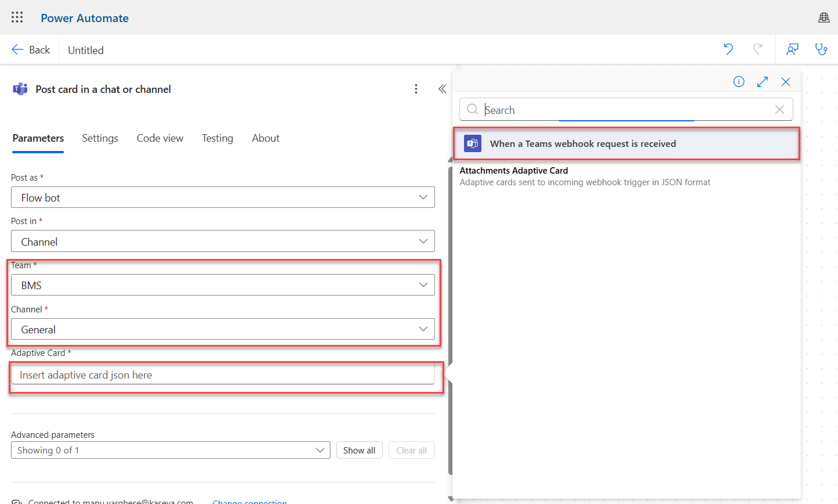Click the Power Automate title link
Screen dimensions: 838x504
point(85,18)
